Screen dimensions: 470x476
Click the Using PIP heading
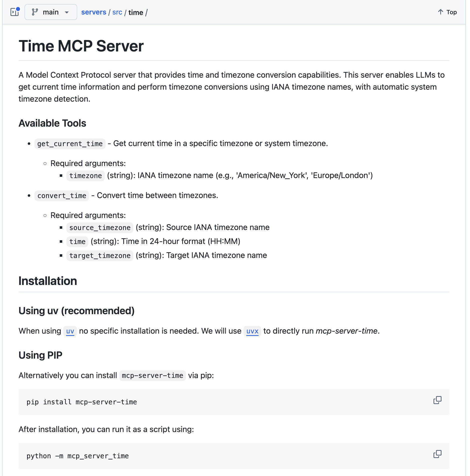[x=40, y=355]
